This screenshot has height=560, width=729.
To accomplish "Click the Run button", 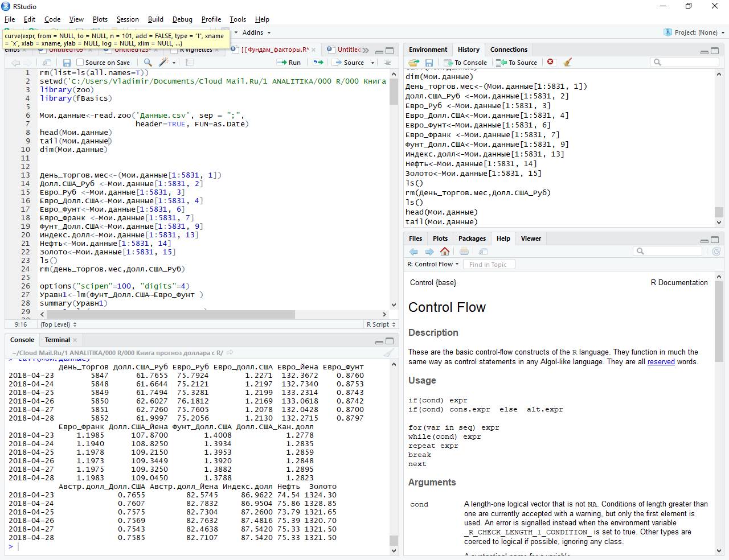I will click(x=290, y=63).
